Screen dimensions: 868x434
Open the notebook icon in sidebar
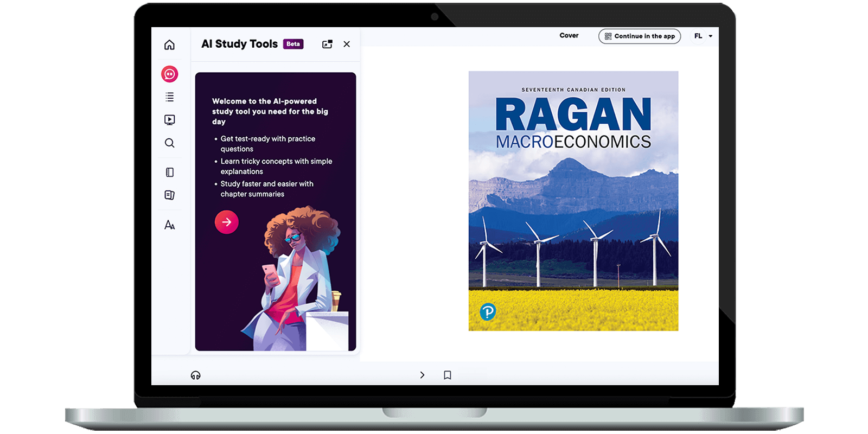click(x=170, y=173)
